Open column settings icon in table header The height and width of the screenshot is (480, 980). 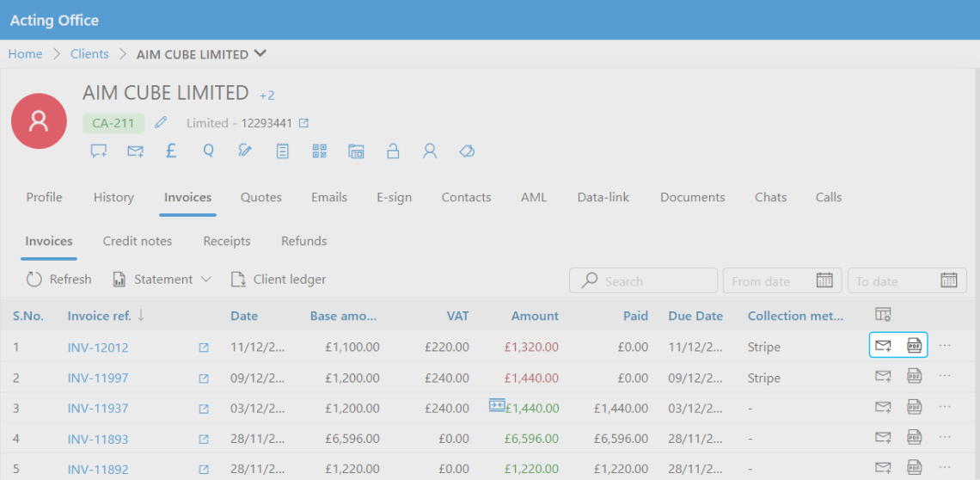(x=882, y=315)
